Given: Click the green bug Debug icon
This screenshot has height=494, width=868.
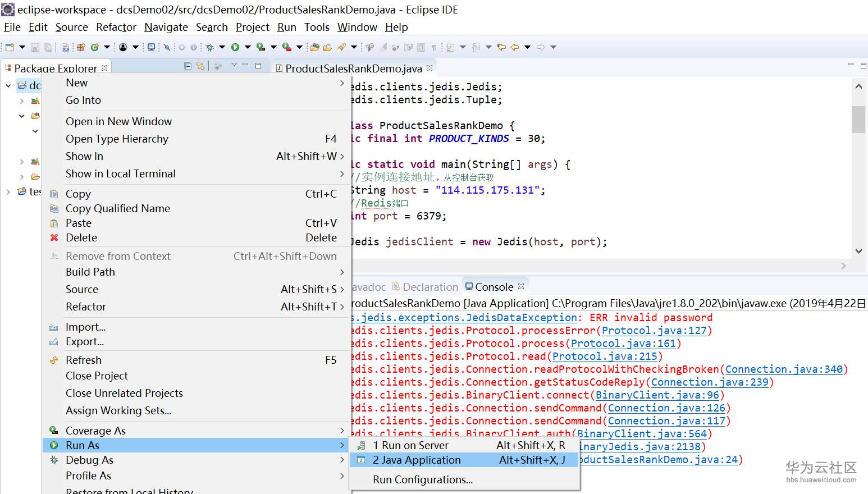Looking at the screenshot, I should click(x=209, y=47).
